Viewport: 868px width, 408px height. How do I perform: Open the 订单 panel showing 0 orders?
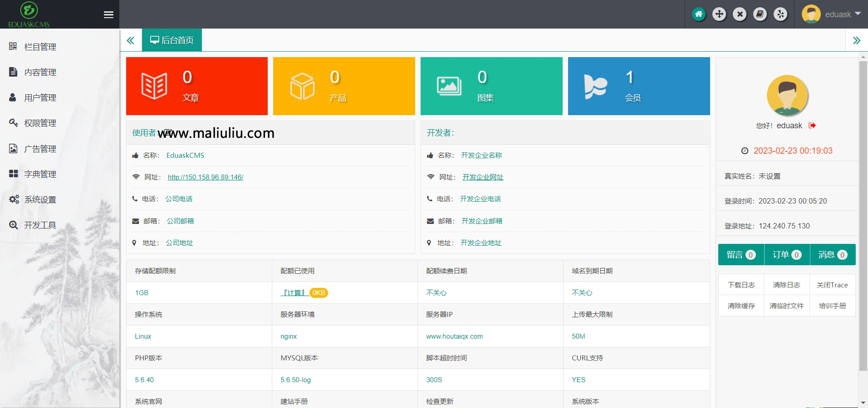click(x=786, y=255)
